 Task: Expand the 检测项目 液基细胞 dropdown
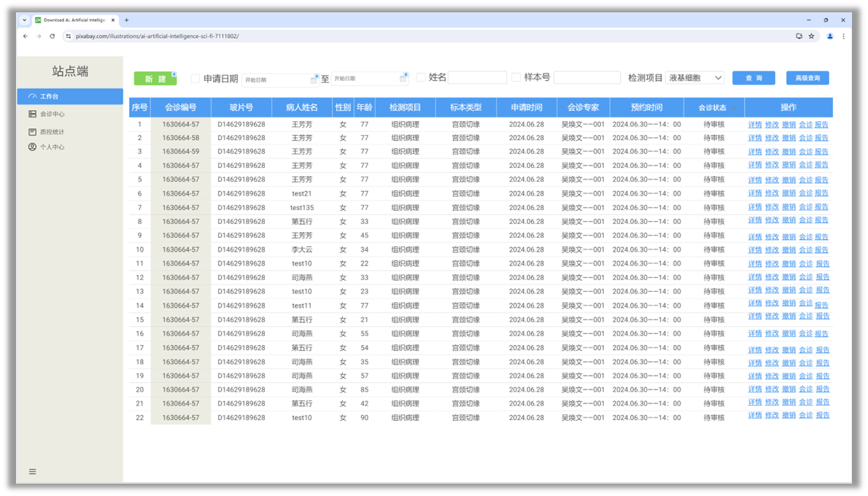pyautogui.click(x=695, y=78)
